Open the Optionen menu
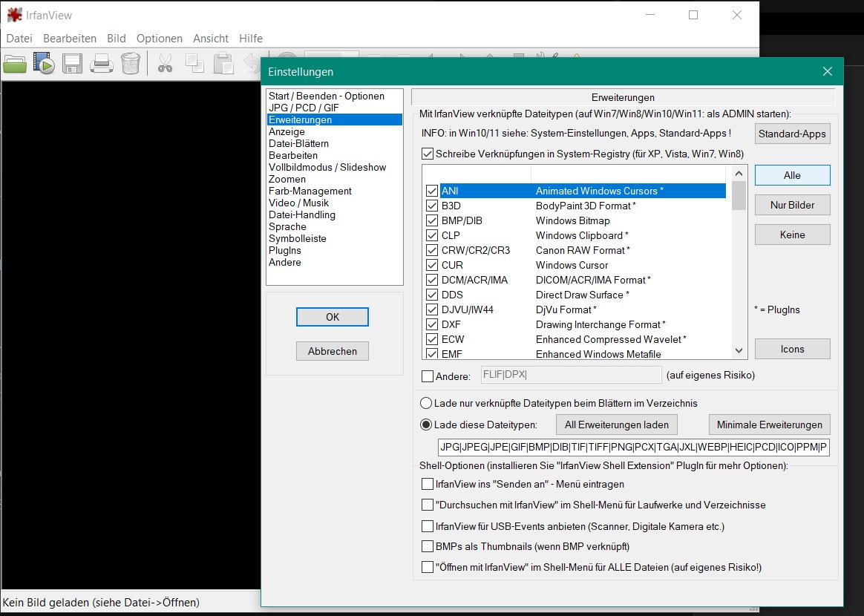This screenshot has height=616, width=864. 159,38
